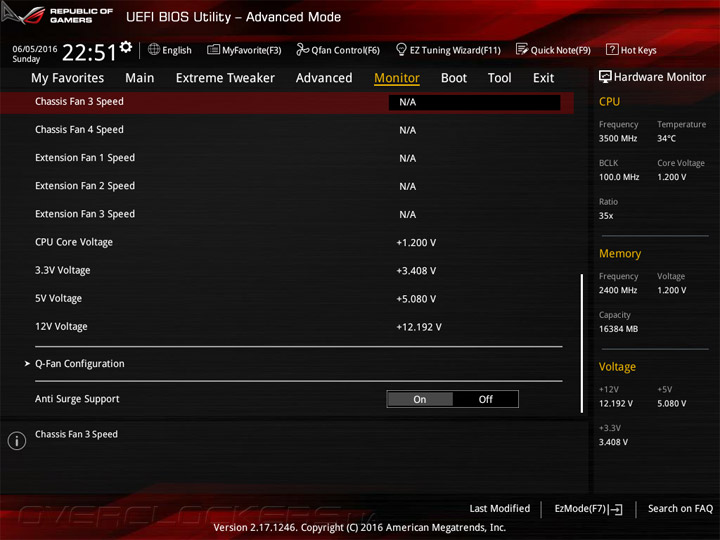Select the Chassis Fan 4 Speed row
720x540 pixels.
coord(287,130)
